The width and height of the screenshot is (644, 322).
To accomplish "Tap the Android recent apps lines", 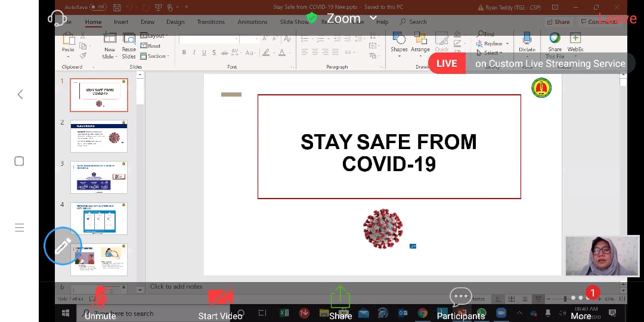I will pyautogui.click(x=19, y=228).
